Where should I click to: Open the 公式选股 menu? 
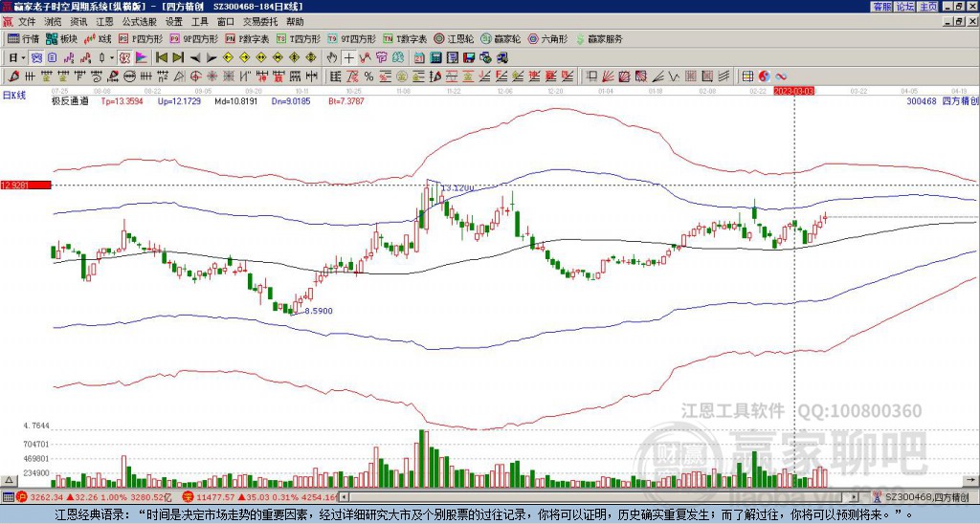140,22
